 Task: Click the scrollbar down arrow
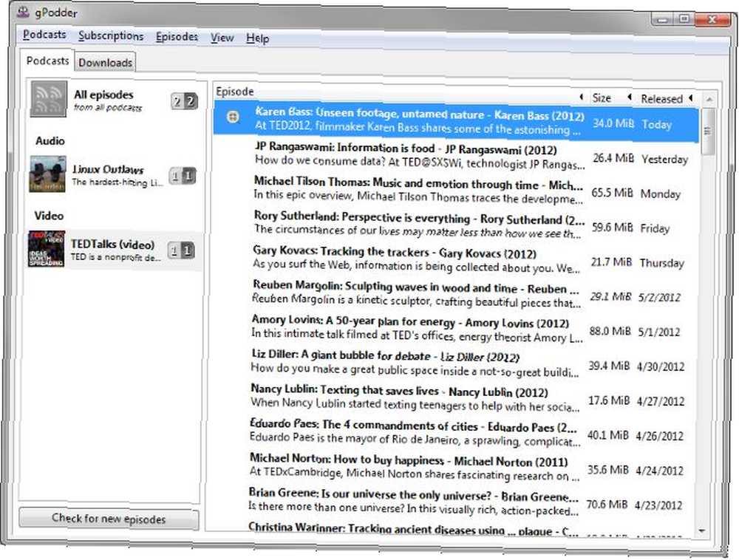click(702, 531)
